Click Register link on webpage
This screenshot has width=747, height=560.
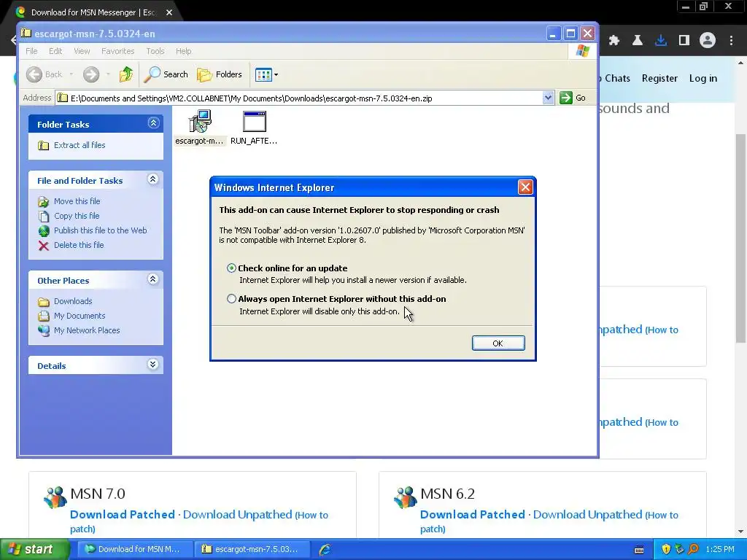point(659,78)
